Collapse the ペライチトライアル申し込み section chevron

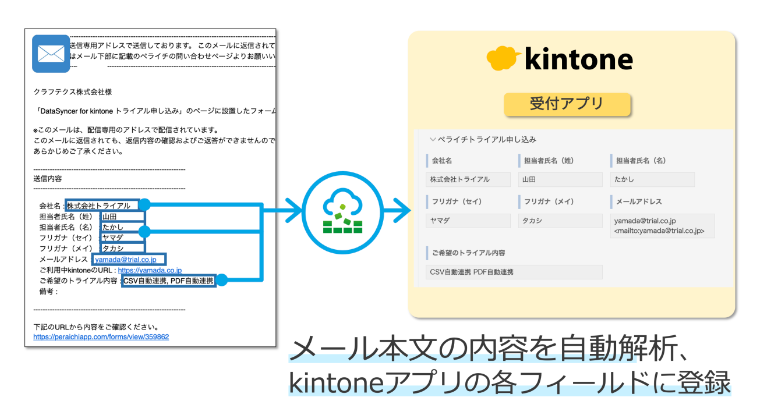pos(433,139)
